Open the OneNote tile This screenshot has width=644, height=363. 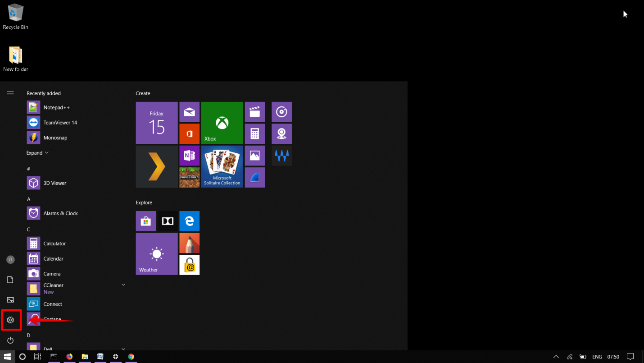click(x=189, y=156)
